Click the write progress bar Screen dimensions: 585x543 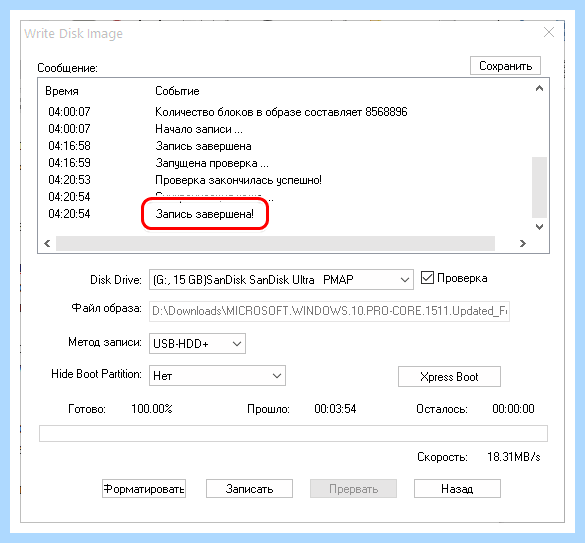point(293,433)
